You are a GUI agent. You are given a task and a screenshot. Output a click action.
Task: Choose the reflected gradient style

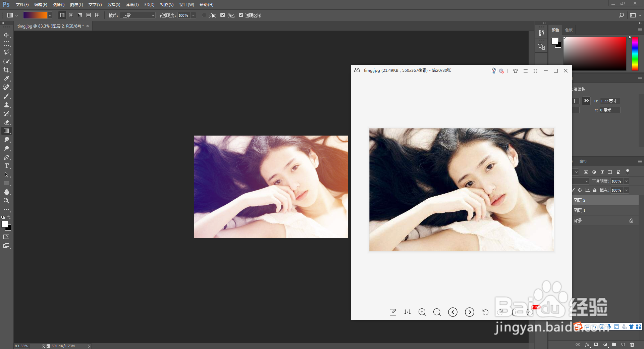pos(89,15)
